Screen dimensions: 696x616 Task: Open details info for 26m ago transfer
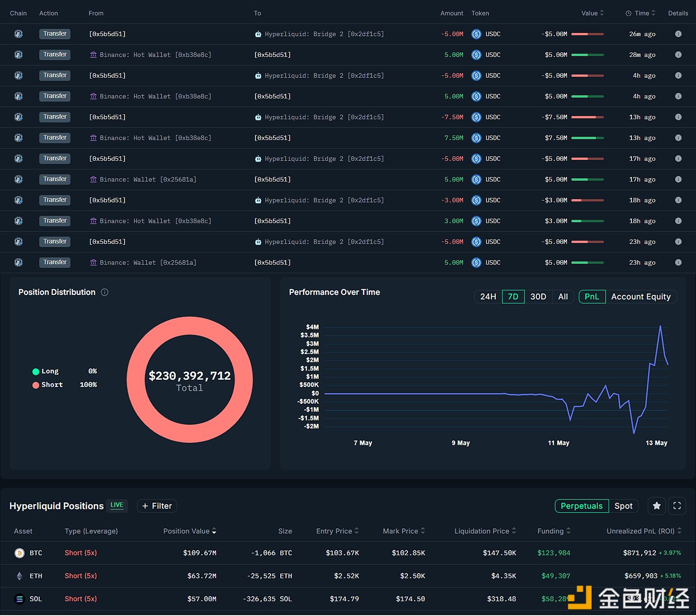[x=678, y=34]
